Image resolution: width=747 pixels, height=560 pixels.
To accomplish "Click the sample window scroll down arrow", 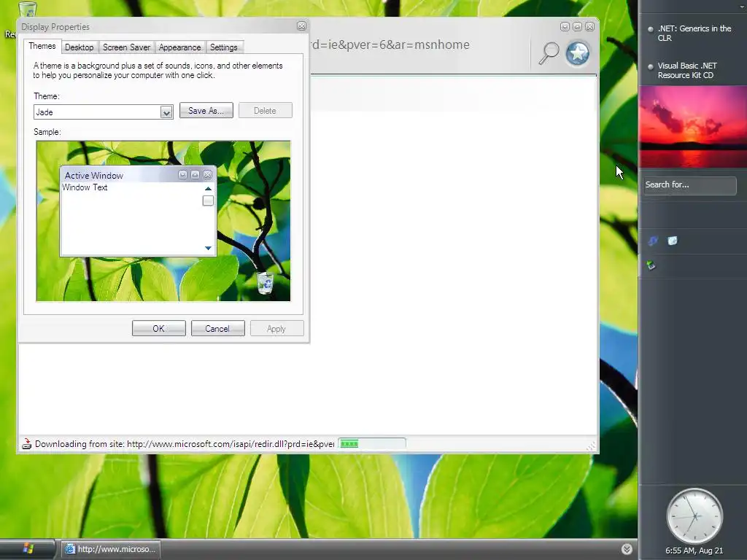I will click(x=208, y=248).
